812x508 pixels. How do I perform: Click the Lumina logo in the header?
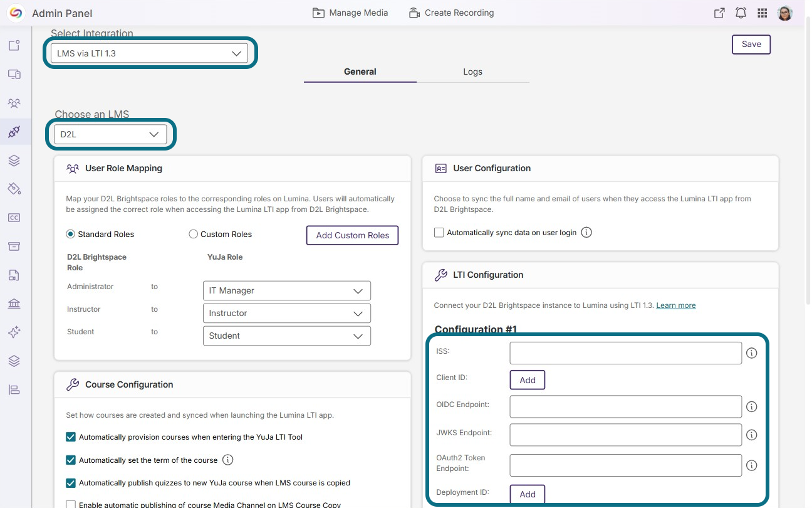point(16,13)
